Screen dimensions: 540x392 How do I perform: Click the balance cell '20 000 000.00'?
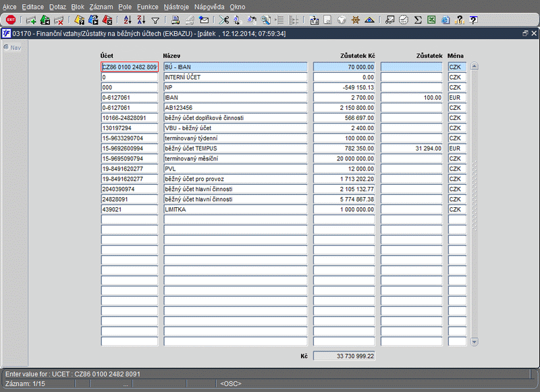pos(344,159)
